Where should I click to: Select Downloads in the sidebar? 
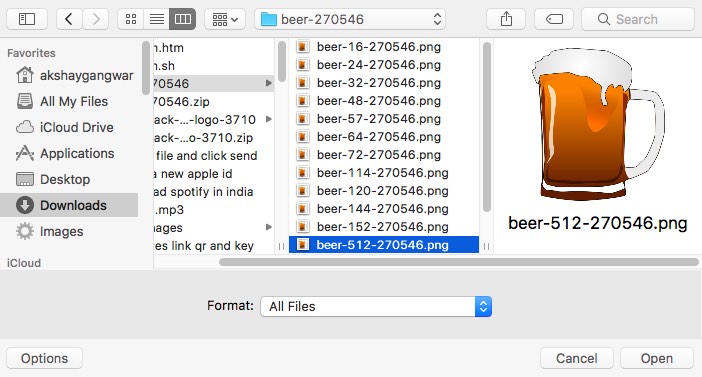69,205
